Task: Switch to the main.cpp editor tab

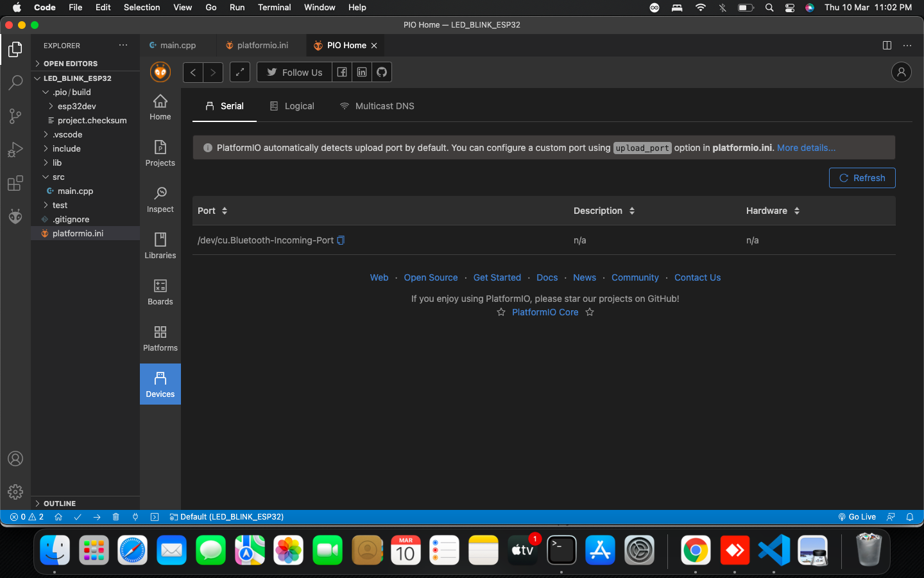Action: [177, 45]
